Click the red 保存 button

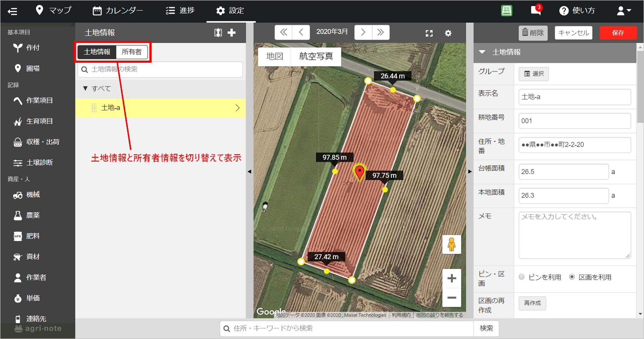coord(618,33)
